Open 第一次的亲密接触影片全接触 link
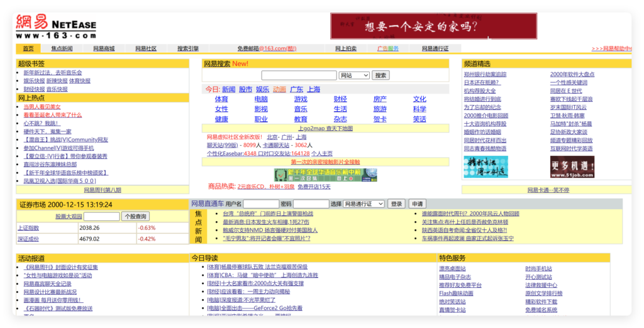Viewport: 644px width, 328px height. (x=325, y=162)
